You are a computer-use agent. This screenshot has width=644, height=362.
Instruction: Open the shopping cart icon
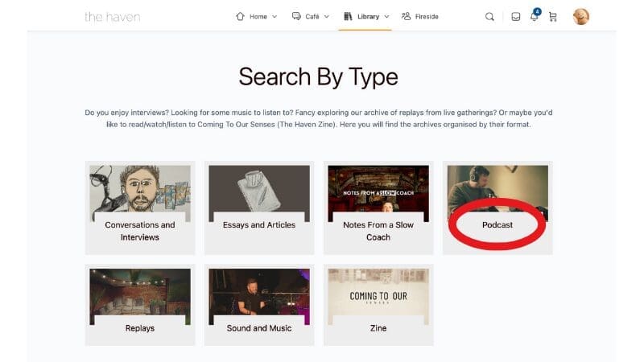(553, 17)
